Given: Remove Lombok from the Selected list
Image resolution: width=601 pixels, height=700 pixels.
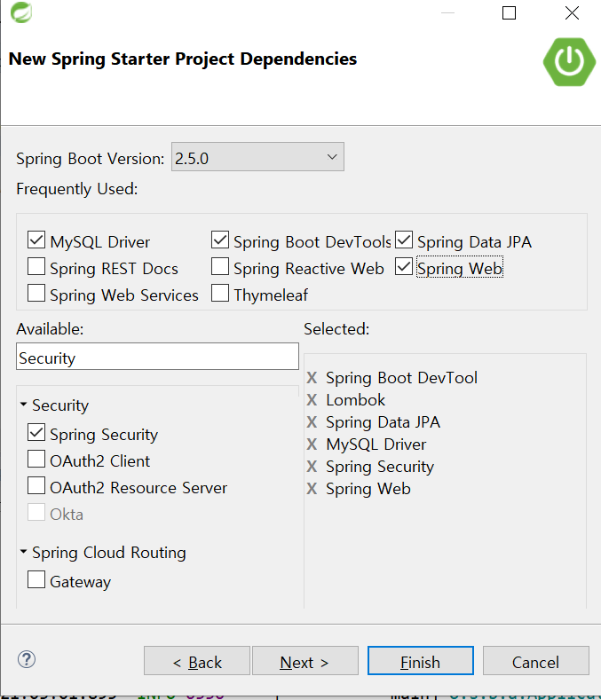Looking at the screenshot, I should tap(312, 400).
